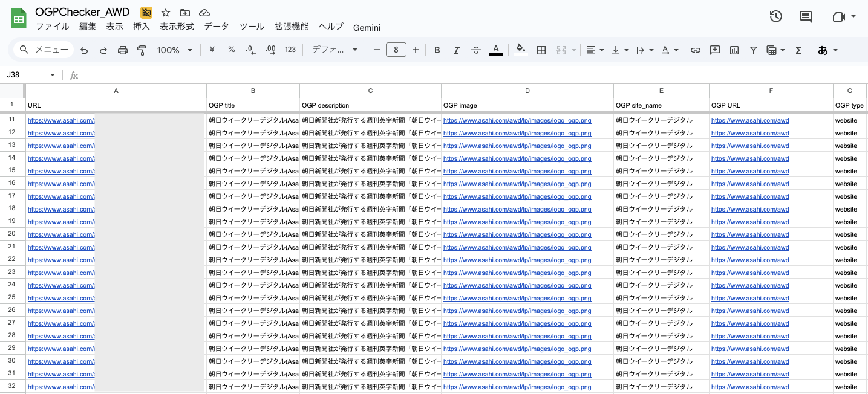This screenshot has width=868, height=394.
Task: Undo the last action
Action: coord(84,50)
